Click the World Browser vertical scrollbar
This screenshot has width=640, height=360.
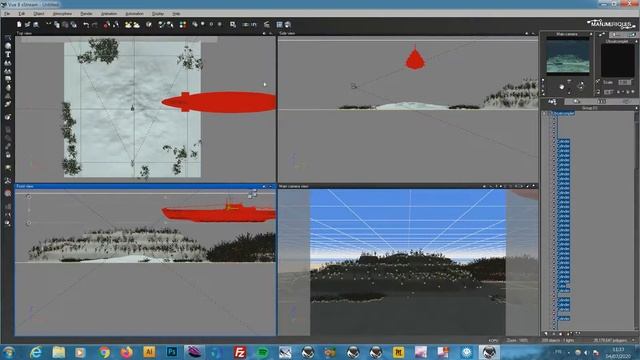pyautogui.click(x=638, y=220)
